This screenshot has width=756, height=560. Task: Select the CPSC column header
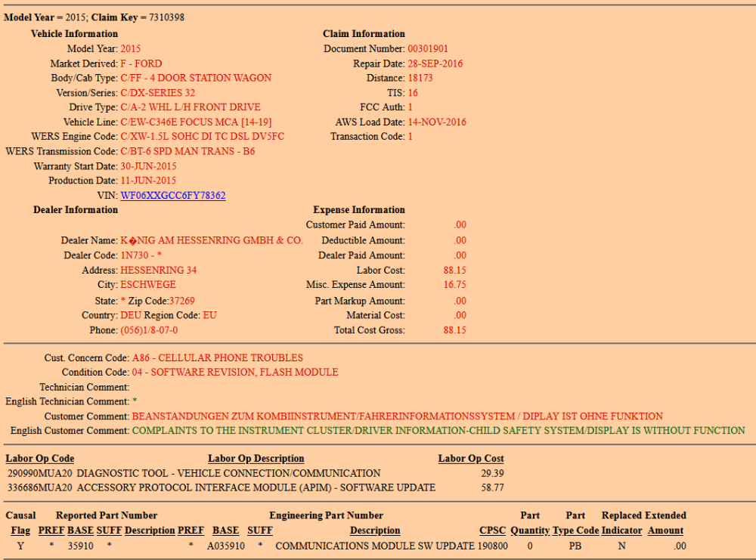[x=493, y=531]
